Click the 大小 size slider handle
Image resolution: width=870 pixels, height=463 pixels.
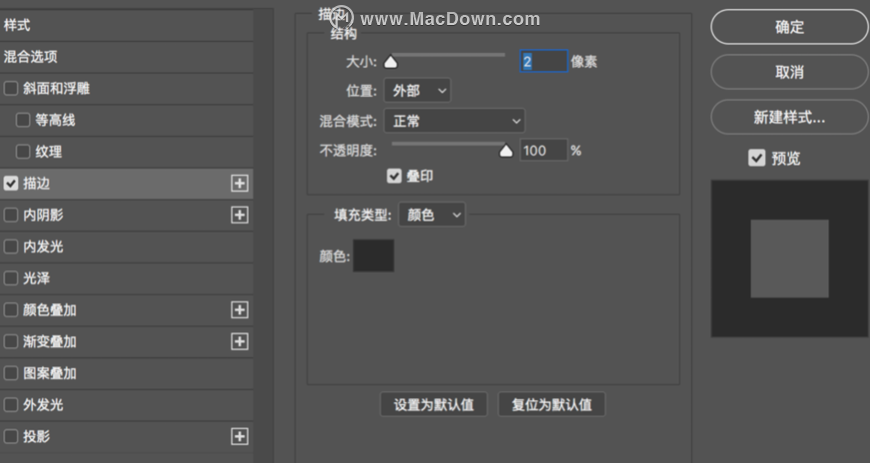391,62
